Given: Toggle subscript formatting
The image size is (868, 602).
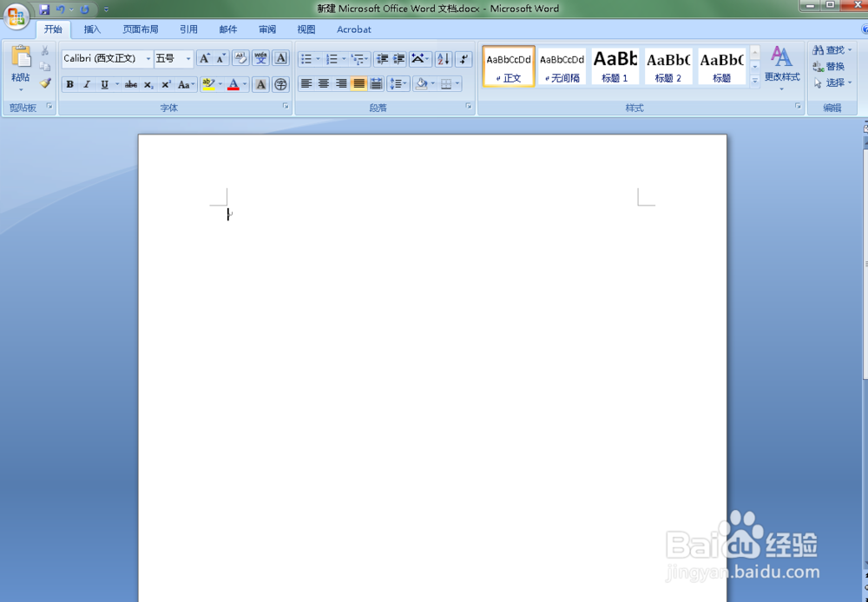Looking at the screenshot, I should 148,84.
